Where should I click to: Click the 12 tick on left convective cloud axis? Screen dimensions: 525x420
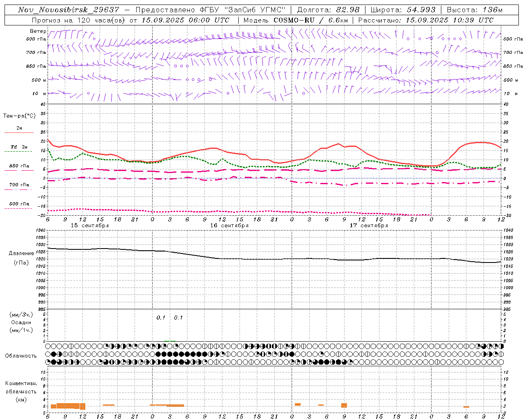[x=43, y=372]
